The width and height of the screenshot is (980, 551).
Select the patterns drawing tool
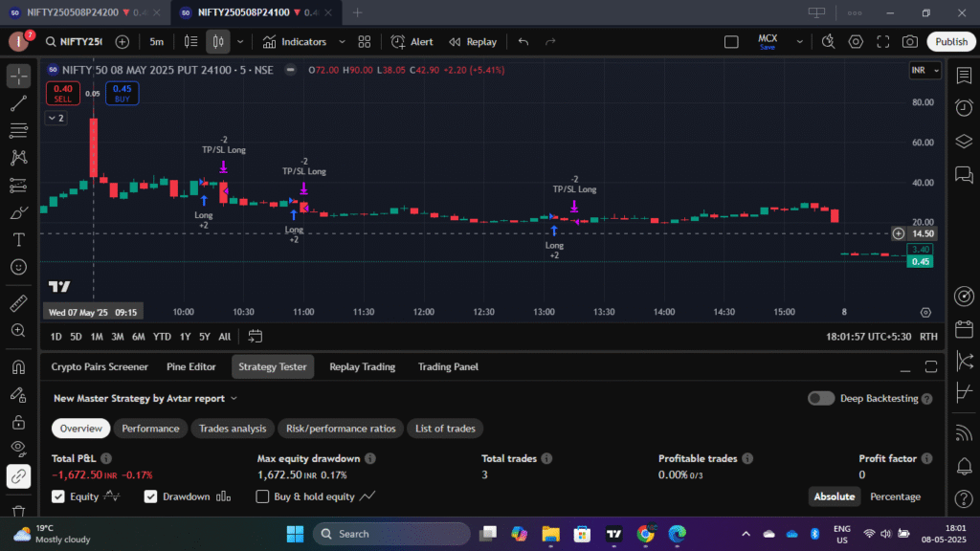click(19, 158)
